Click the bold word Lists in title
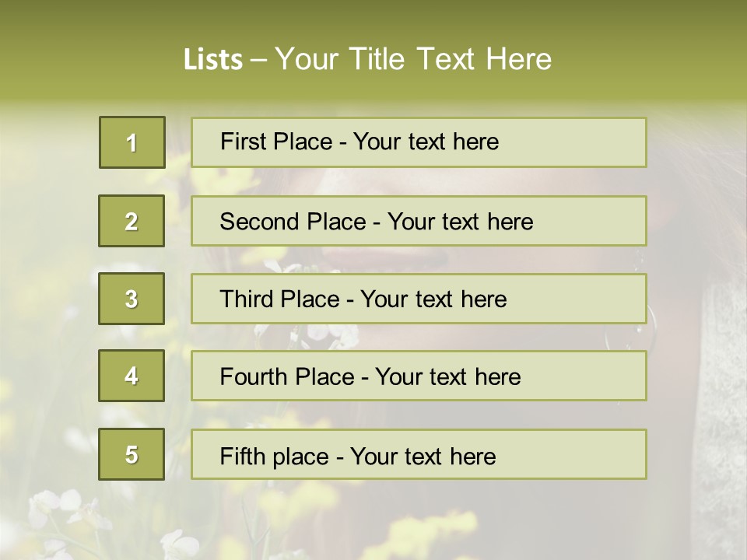The image size is (747, 560). 213,60
